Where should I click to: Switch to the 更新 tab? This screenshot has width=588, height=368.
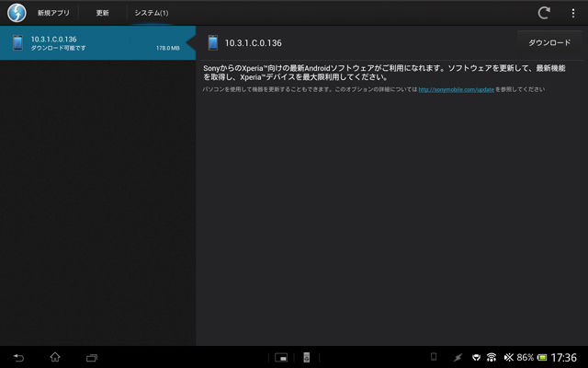102,13
